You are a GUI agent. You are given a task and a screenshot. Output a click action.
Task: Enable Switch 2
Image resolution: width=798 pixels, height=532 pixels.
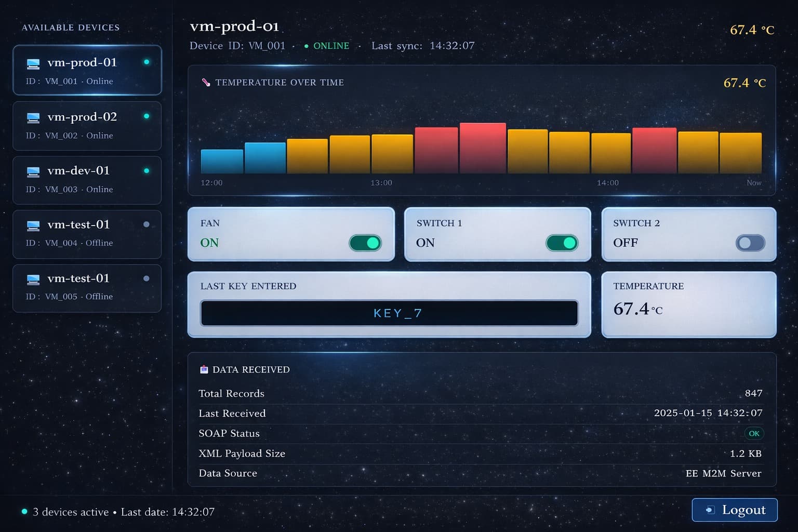point(750,243)
